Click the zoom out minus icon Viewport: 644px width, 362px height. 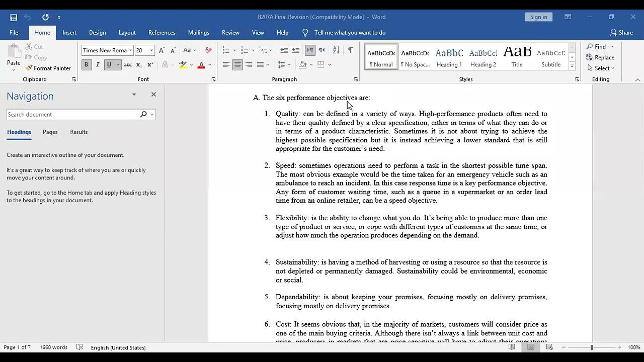(x=564, y=347)
